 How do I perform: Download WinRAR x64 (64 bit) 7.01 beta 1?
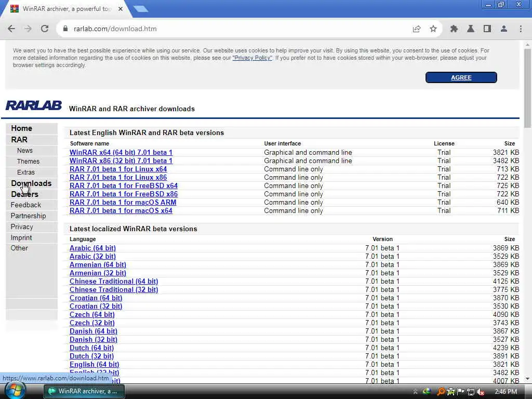click(121, 152)
